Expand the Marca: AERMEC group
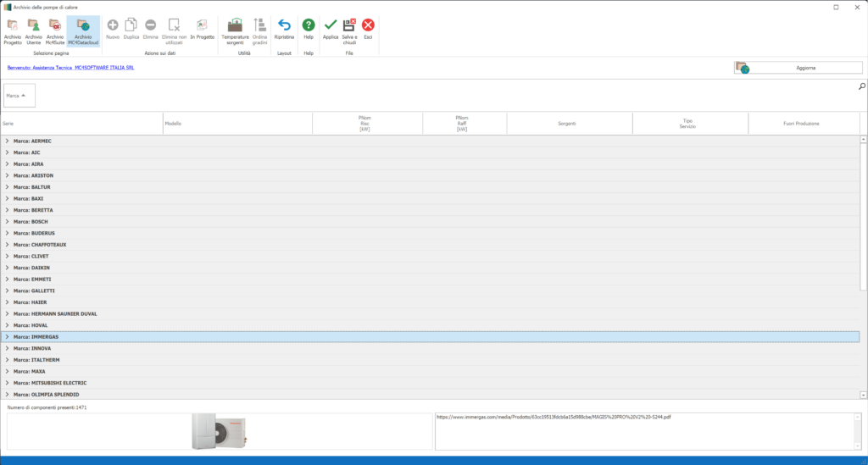Viewport: 868px width, 465px height. [x=7, y=141]
